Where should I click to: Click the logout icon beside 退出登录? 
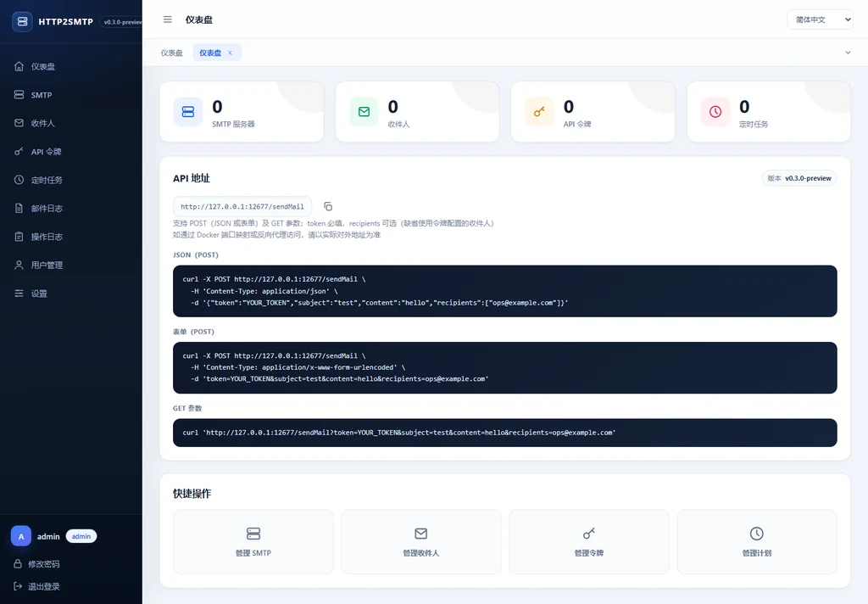(x=18, y=586)
